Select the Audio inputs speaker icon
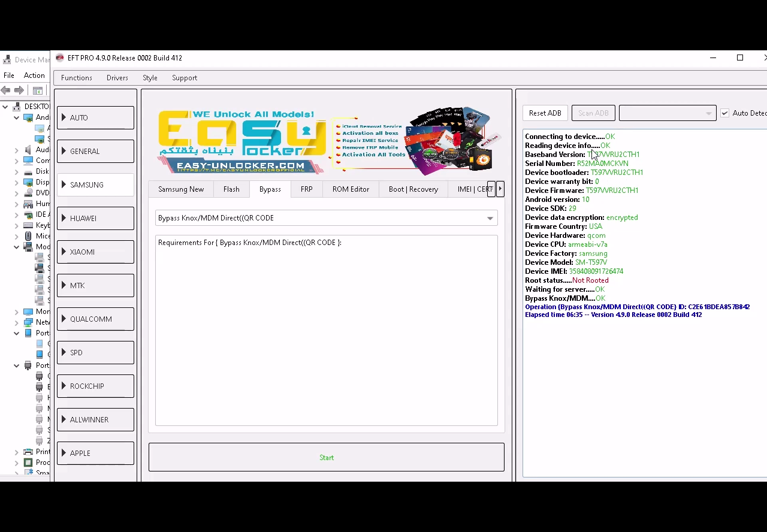 point(28,150)
